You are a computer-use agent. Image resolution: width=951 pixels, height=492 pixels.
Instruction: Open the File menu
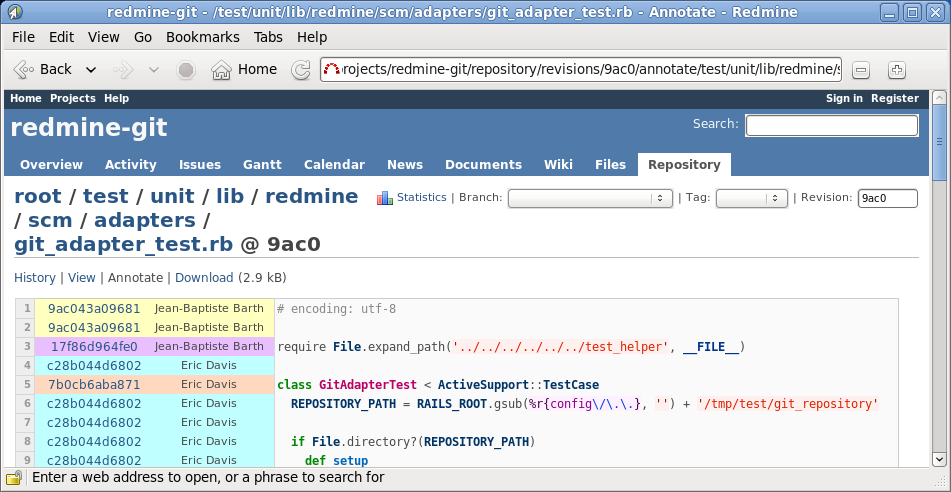coord(24,37)
